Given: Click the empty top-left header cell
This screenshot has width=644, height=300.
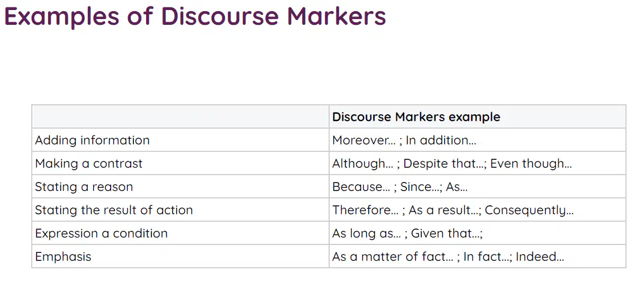Looking at the screenshot, I should [x=180, y=116].
